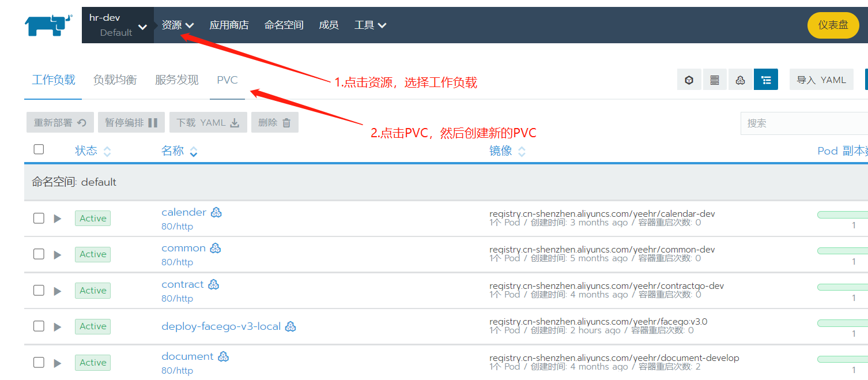Screen dimensions: 868x380
Task: Click the cube view icon
Action: click(689, 80)
